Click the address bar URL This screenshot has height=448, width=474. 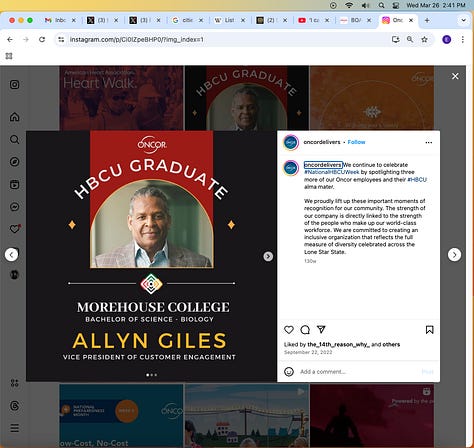136,39
